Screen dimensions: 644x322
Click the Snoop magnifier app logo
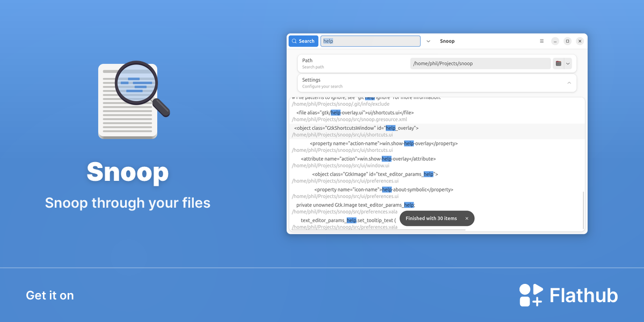(134, 100)
